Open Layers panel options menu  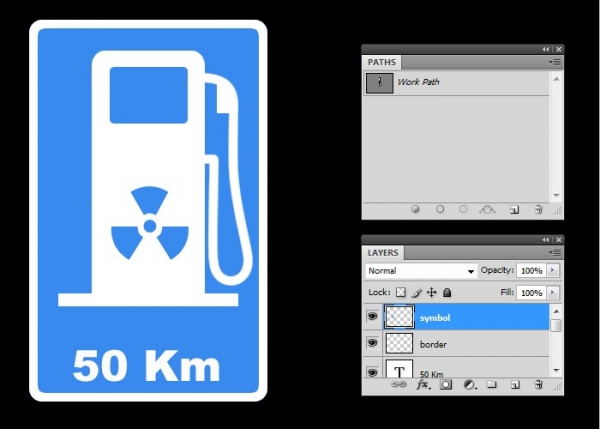click(x=555, y=252)
